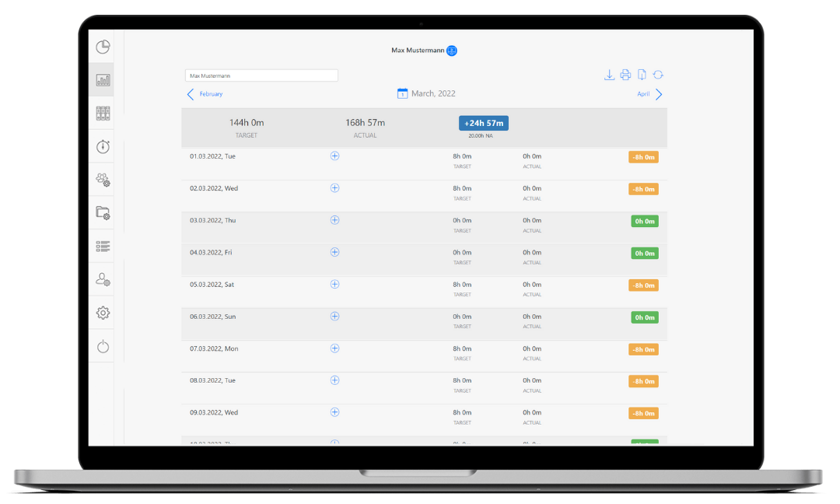Screen dimensions: 840x504
Task: Click the download icon above the calendar
Action: (x=609, y=75)
